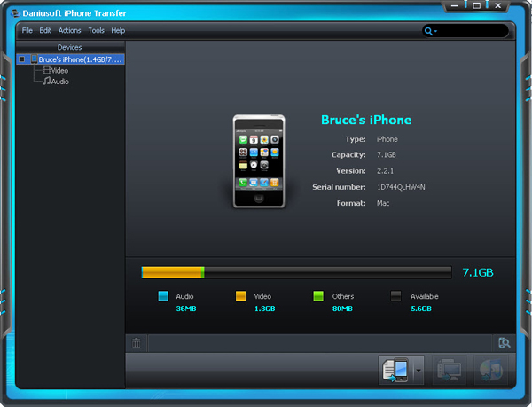Select Bruce's iPhone in Devices list

click(x=71, y=59)
